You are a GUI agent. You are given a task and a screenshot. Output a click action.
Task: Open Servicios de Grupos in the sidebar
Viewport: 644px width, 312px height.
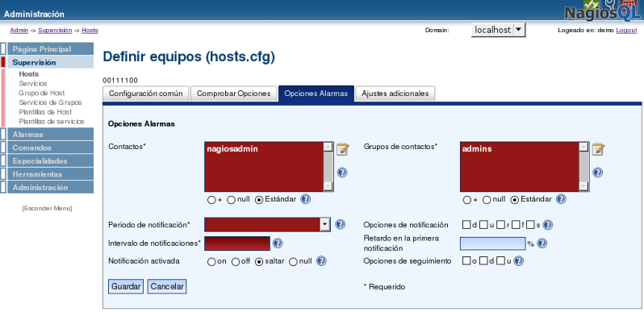coord(50,102)
